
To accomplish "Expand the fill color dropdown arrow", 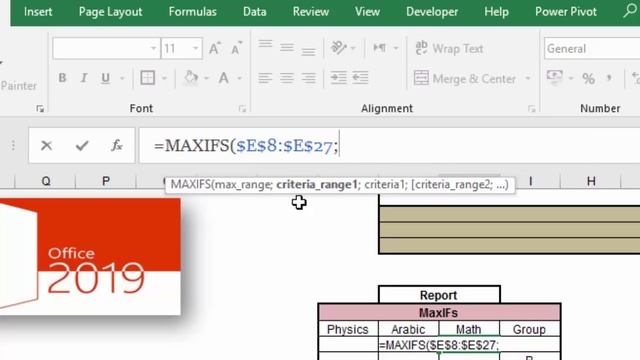I will [x=207, y=78].
